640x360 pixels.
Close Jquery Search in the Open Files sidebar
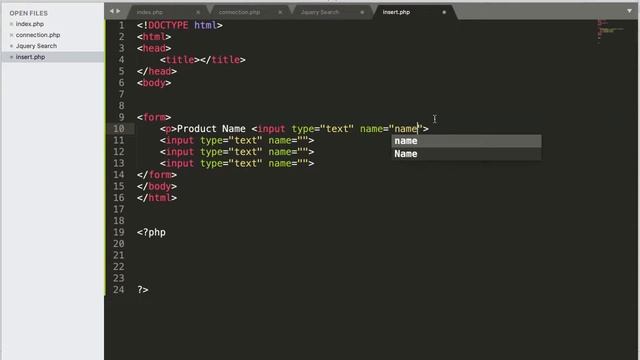pyautogui.click(x=11, y=46)
